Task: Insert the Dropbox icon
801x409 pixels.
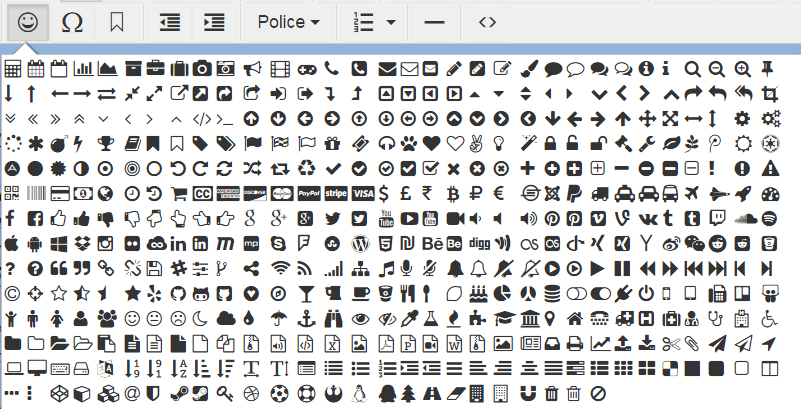Action: point(82,244)
